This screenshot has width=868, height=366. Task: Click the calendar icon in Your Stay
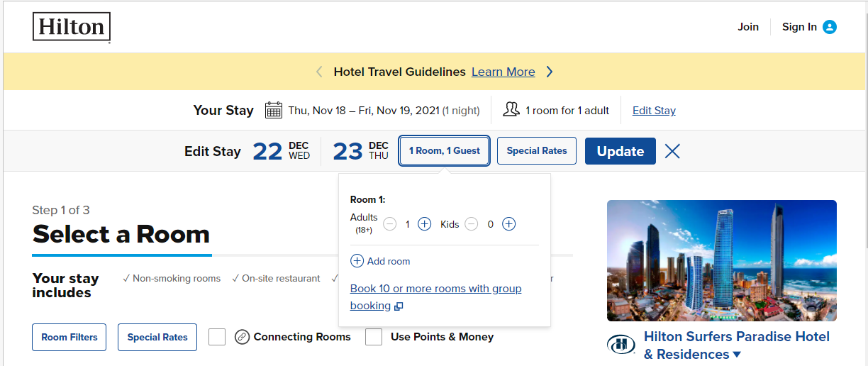pyautogui.click(x=274, y=110)
